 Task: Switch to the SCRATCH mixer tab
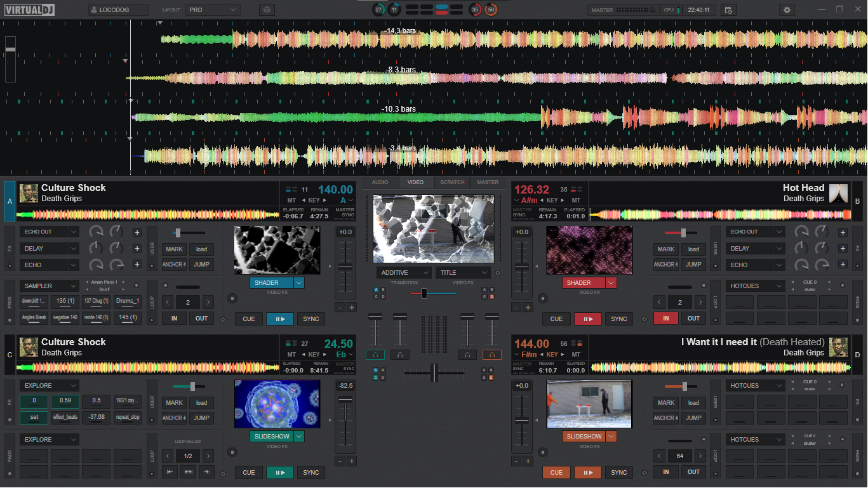pos(452,183)
